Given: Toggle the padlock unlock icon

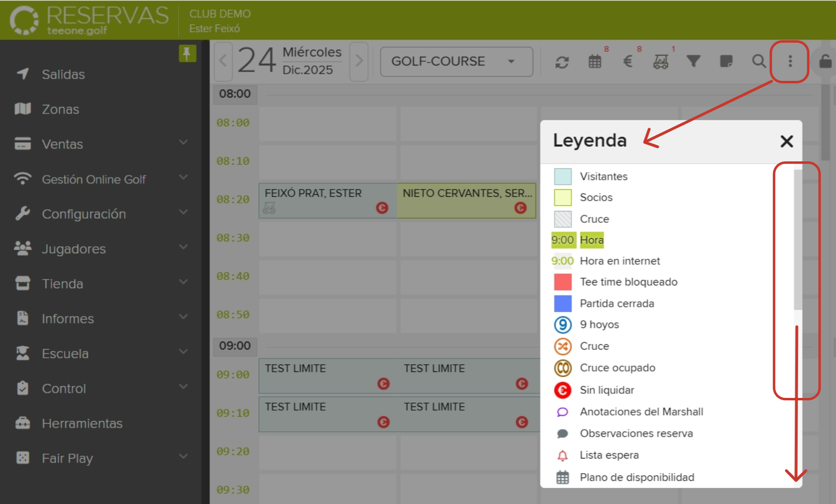Looking at the screenshot, I should (825, 62).
